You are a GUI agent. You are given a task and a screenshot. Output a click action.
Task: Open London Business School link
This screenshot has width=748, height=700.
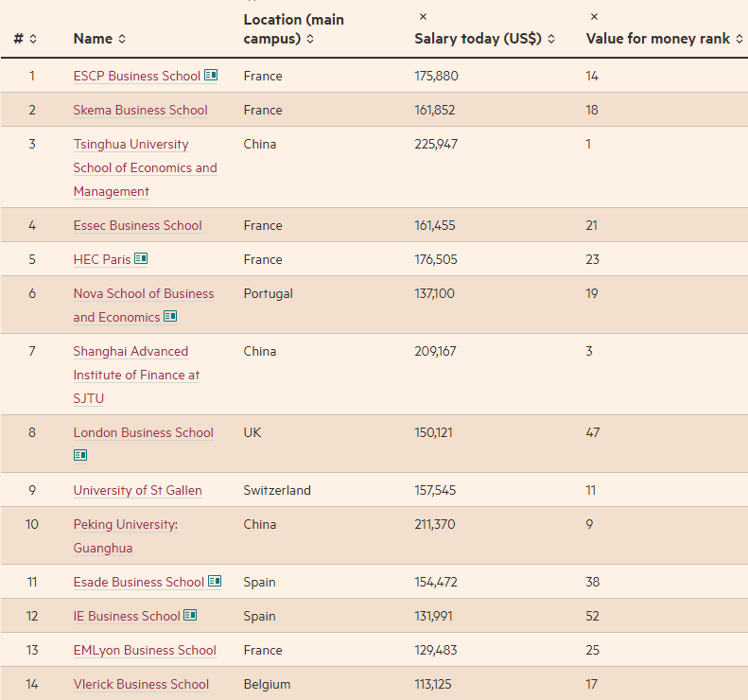[x=143, y=432]
